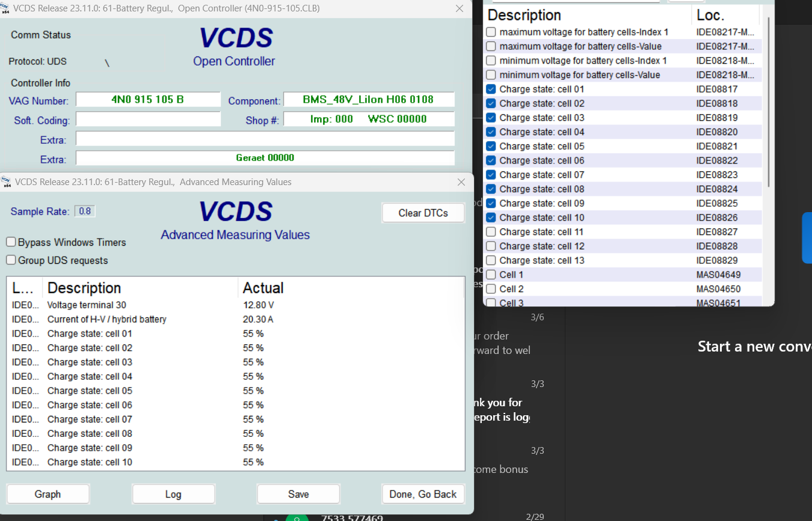Enable Bypass Windows Timers checkbox
812x521 pixels.
11,242
